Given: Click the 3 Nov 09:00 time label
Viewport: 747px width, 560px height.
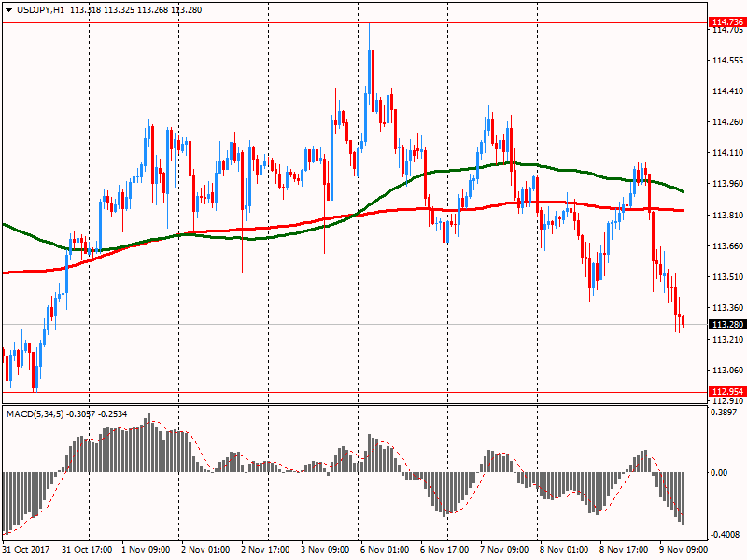Looking at the screenshot, I should 325,550.
